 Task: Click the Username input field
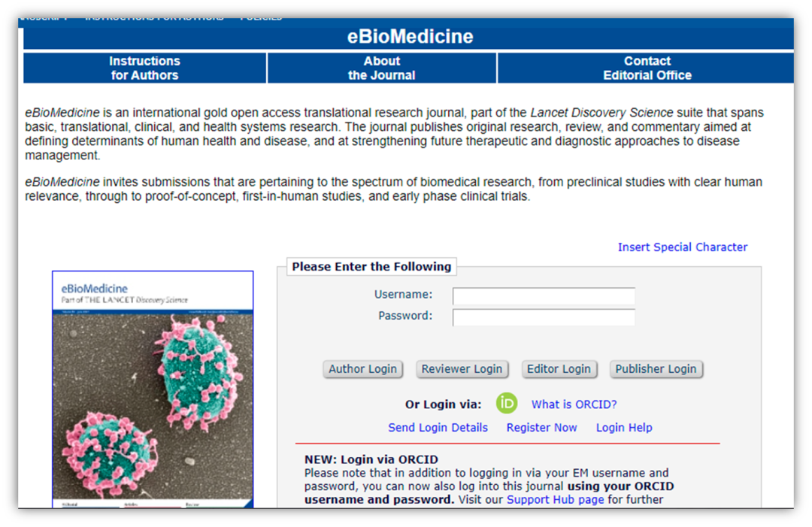pos(544,295)
